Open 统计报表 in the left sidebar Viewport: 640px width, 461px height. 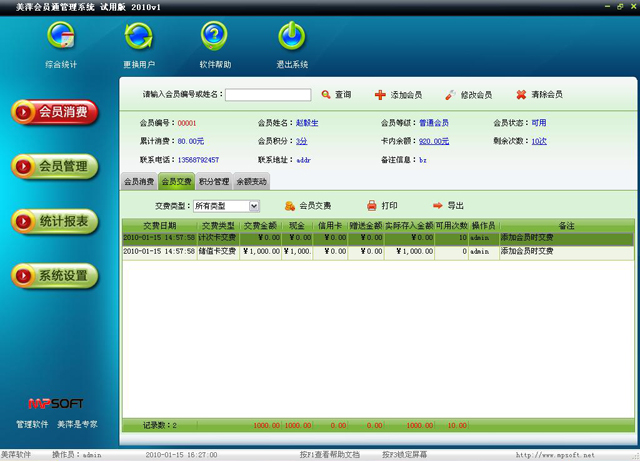click(x=56, y=221)
